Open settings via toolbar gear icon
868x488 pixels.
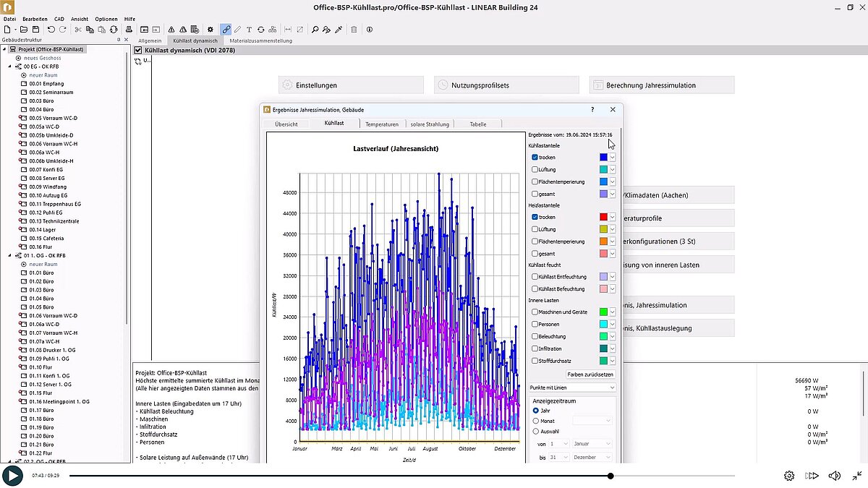point(210,30)
